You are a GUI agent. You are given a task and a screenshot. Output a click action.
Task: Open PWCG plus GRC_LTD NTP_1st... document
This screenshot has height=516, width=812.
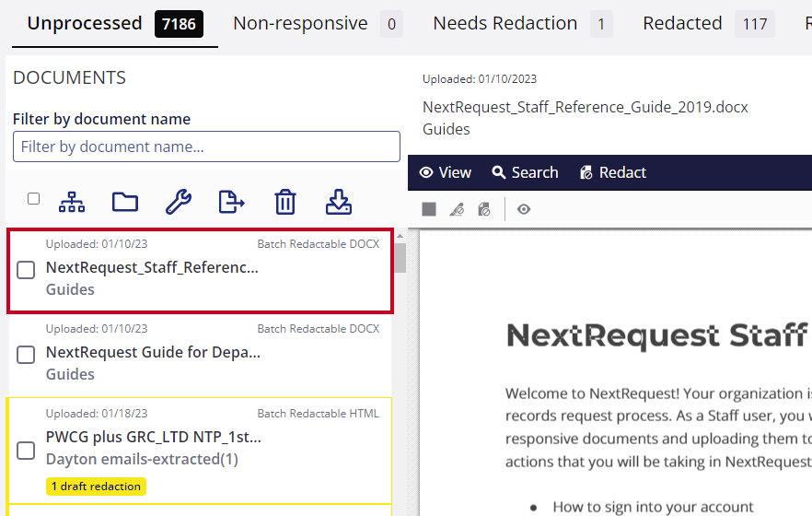tap(154, 438)
